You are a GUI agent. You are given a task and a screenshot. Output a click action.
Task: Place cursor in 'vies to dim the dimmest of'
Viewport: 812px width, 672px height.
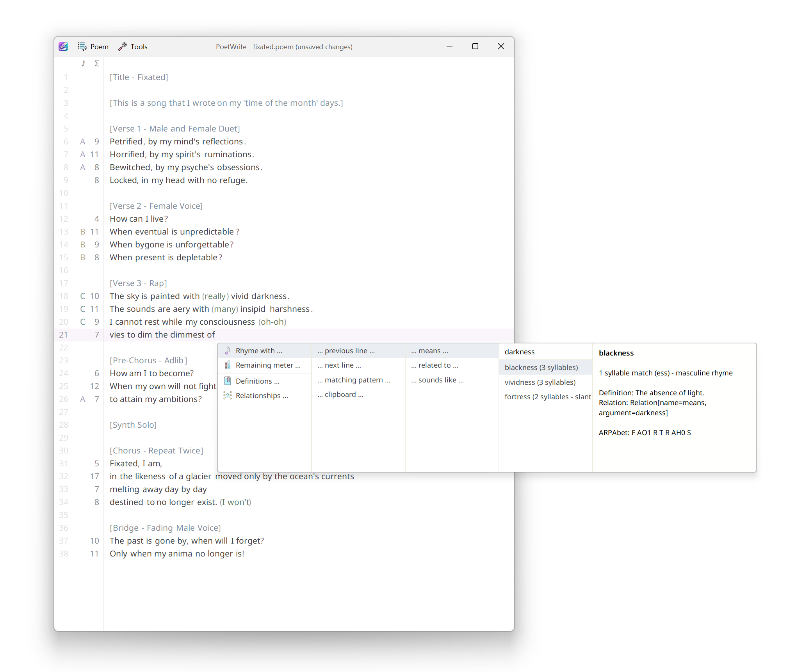[162, 335]
